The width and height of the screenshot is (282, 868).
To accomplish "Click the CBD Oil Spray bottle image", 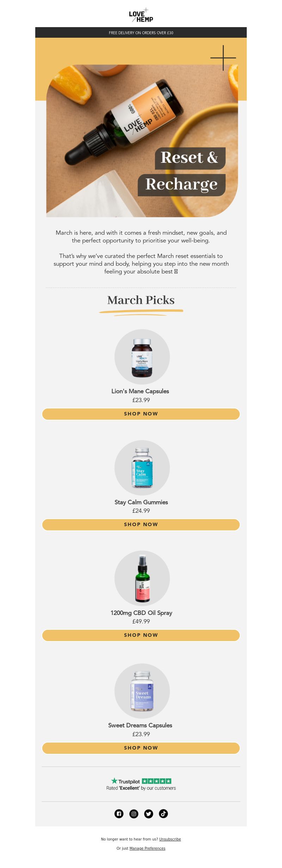I will coord(142,578).
